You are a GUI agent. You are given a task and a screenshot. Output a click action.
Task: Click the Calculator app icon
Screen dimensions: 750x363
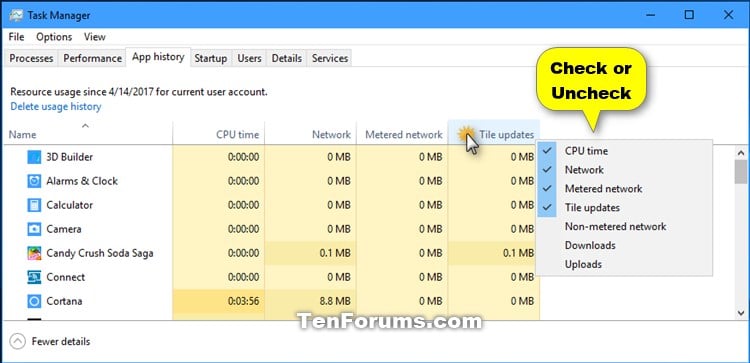[x=34, y=205]
